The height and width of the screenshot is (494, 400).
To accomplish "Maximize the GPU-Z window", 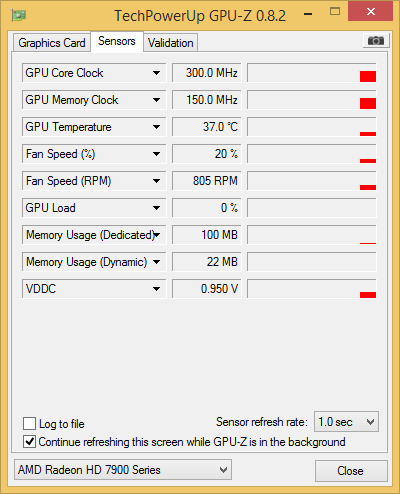I will pyautogui.click(x=335, y=12).
